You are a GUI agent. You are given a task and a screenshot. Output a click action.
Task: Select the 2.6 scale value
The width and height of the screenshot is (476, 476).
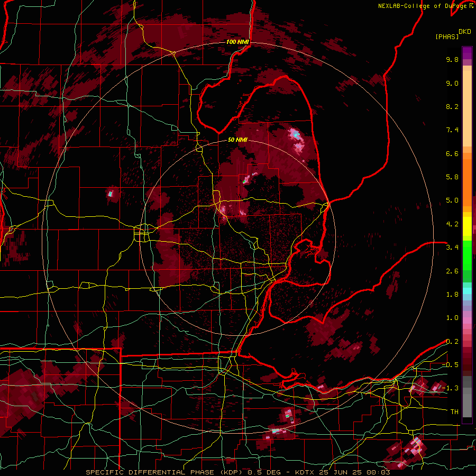[x=452, y=271]
